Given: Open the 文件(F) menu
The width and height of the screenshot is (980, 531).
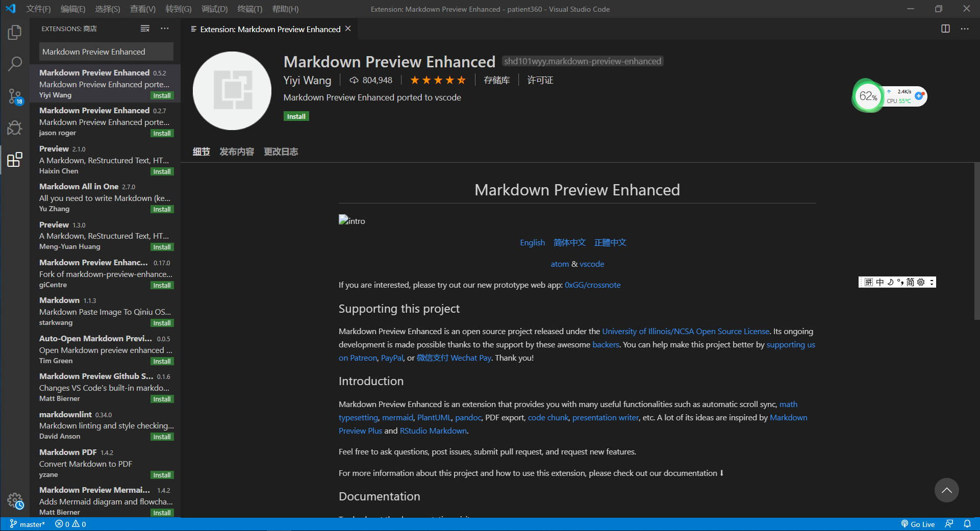Looking at the screenshot, I should [x=38, y=9].
